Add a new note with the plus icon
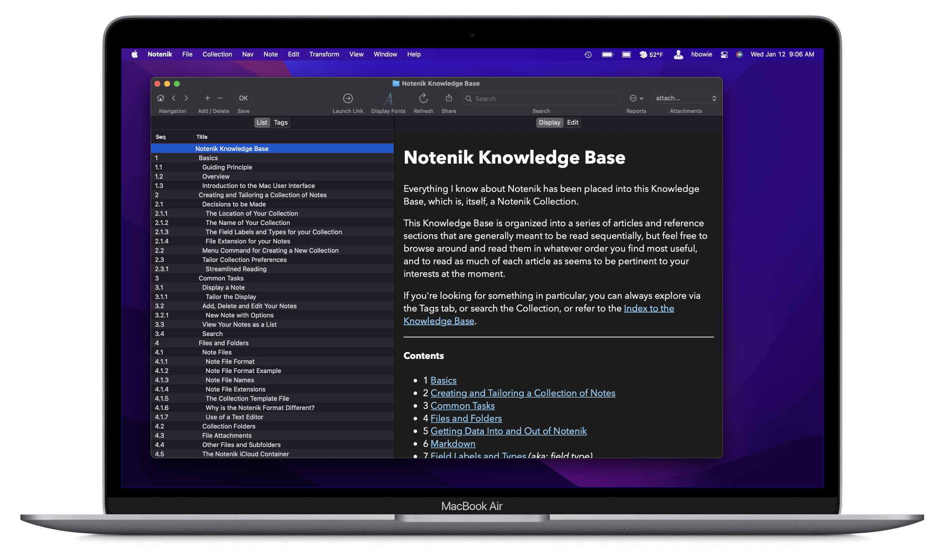Screen dimensions: 945x560 207,98
